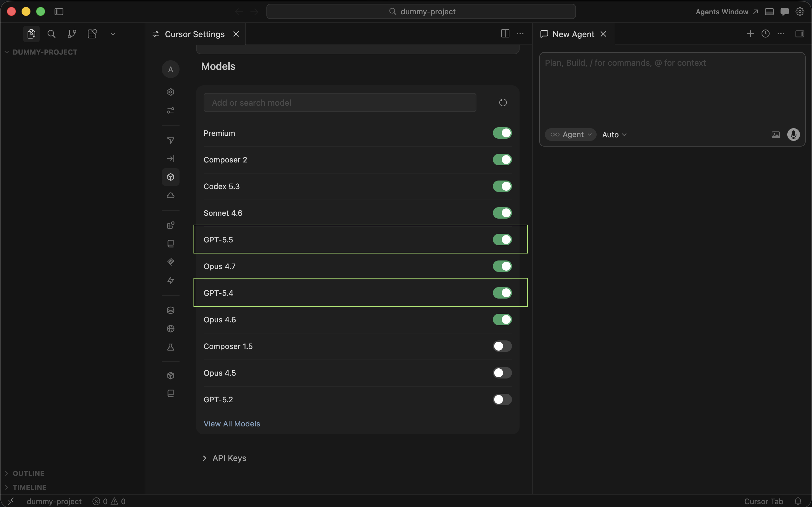Open the Source Control branch icon
Screen dimensions: 812x507
(72, 34)
